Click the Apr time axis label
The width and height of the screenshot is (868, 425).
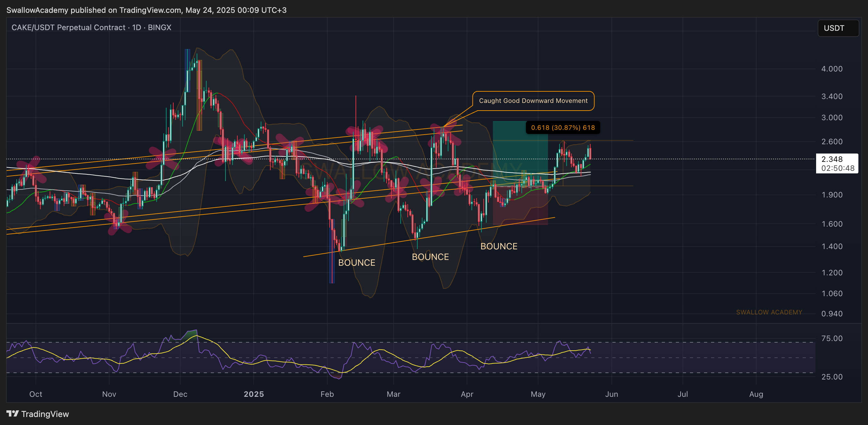click(x=467, y=394)
